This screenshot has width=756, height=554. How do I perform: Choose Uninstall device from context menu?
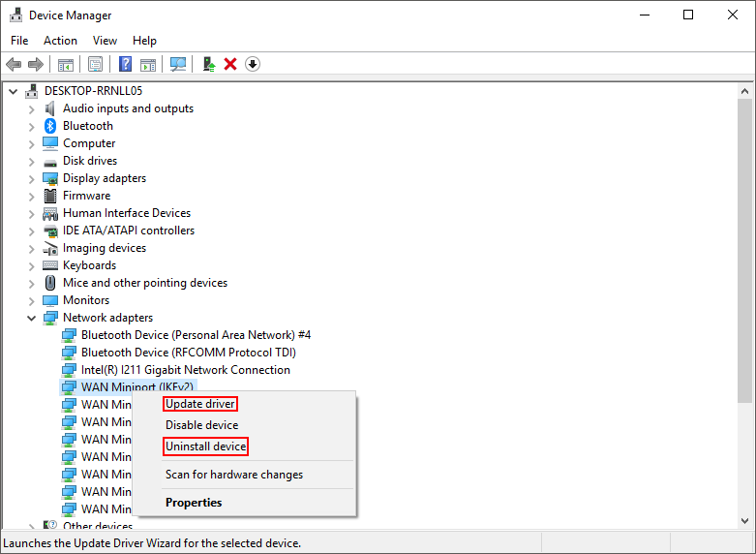point(206,446)
